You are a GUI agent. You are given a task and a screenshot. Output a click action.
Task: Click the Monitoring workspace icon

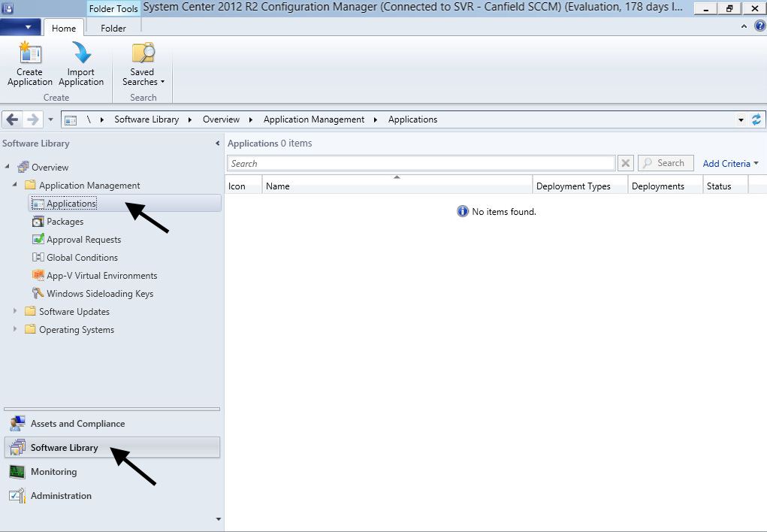coord(17,472)
